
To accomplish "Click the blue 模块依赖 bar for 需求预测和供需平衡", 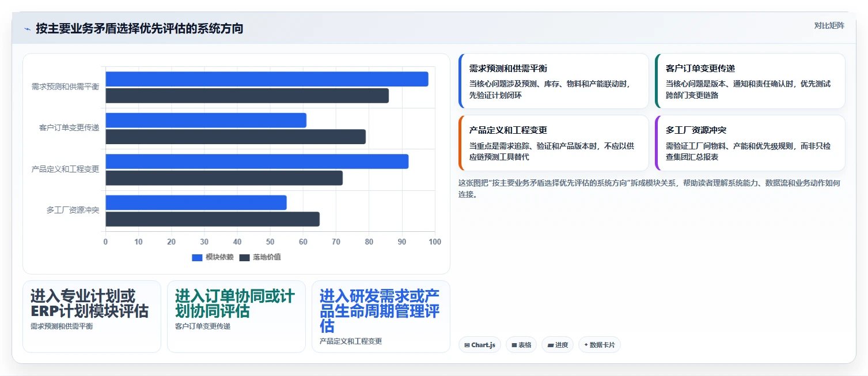I will point(267,79).
